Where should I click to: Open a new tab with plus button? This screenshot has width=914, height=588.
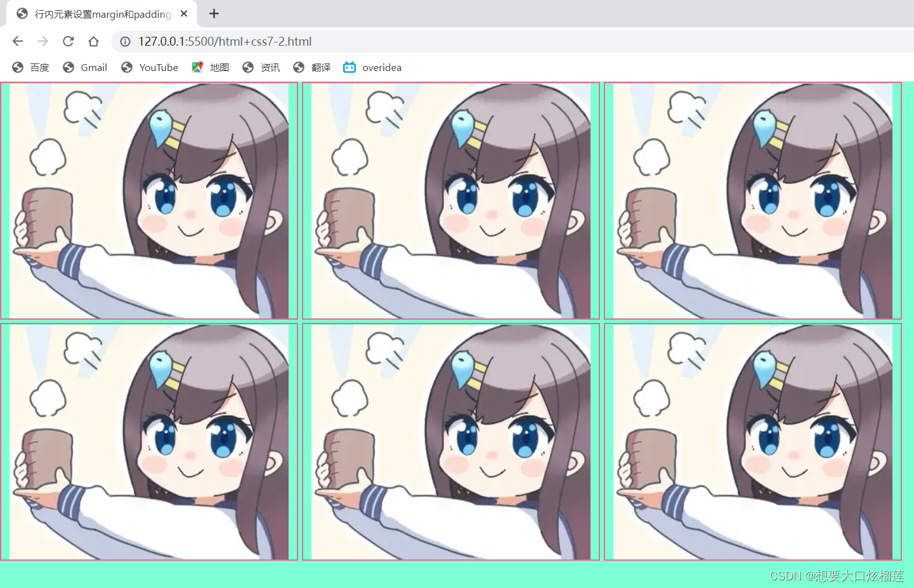(214, 13)
